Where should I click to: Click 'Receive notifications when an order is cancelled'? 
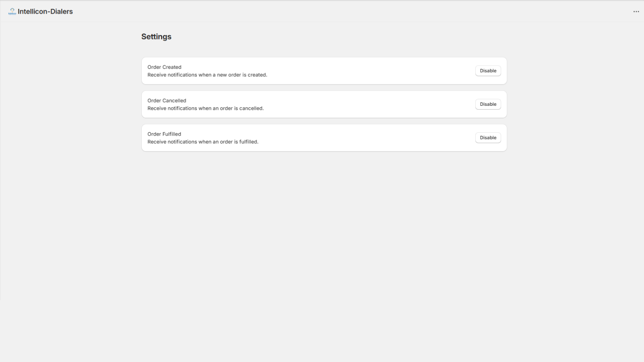[206, 108]
